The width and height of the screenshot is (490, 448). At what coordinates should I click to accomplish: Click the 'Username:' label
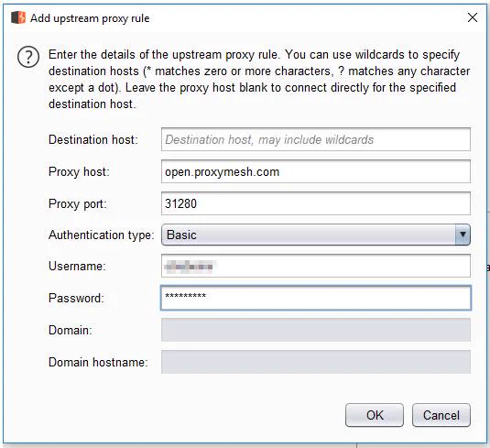point(77,267)
